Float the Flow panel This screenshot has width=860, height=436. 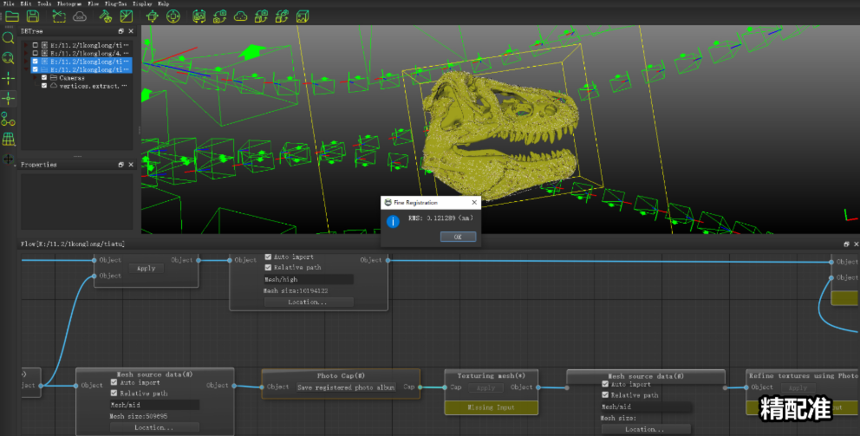coord(846,244)
